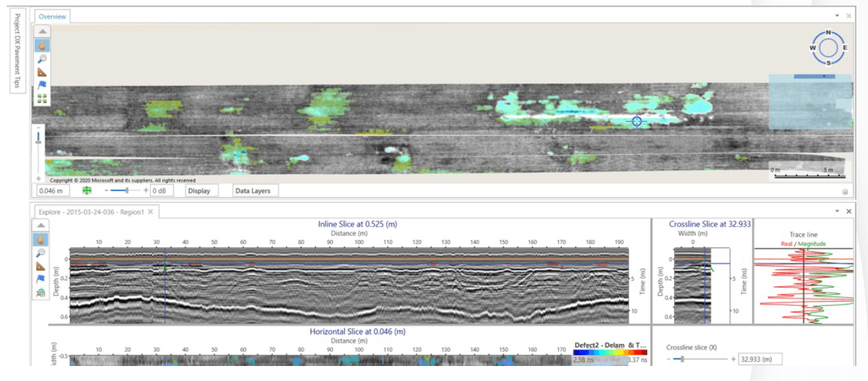The height and width of the screenshot is (381, 868).
Task: Click the green fit-to-extent icon in Overview toolbar
Action: pyautogui.click(x=42, y=98)
